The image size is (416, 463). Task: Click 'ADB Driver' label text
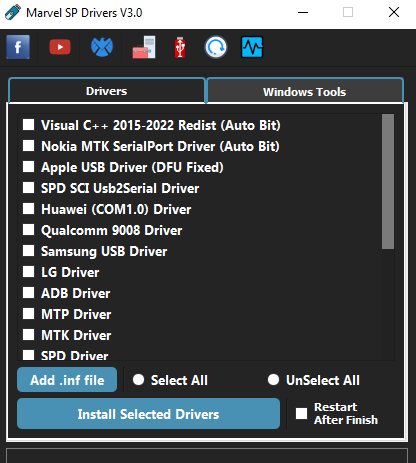tap(76, 293)
